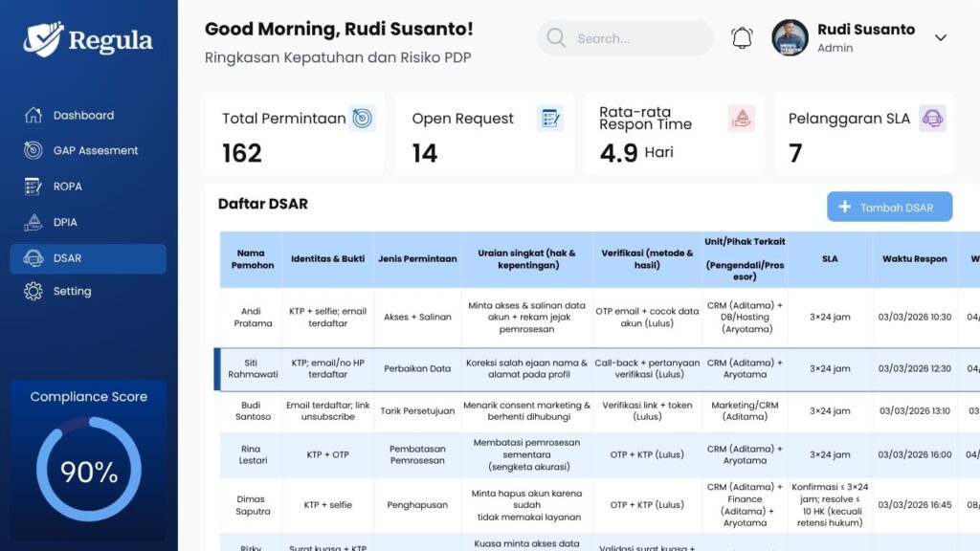Select the DSAR sidebar icon
Screen dimensions: 980x551
pos(33,258)
